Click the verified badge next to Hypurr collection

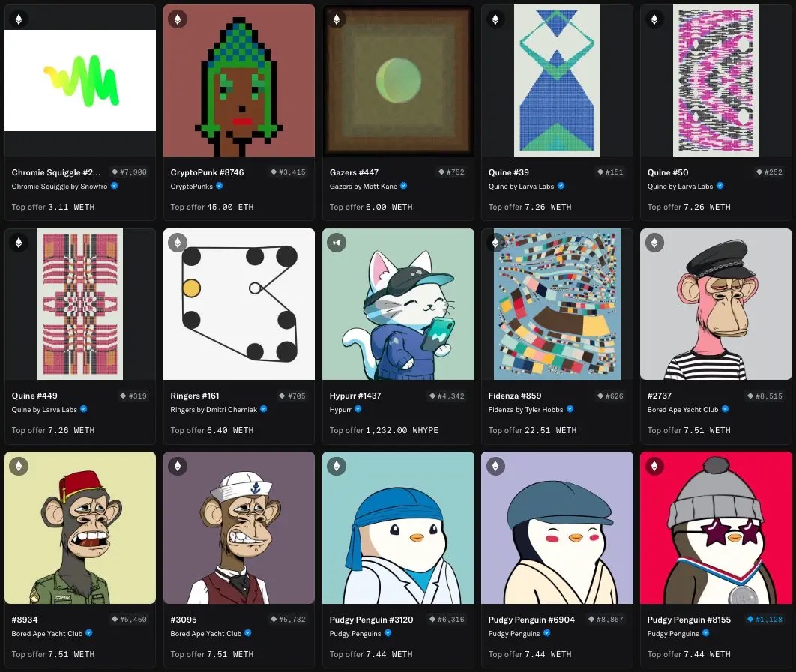pyautogui.click(x=358, y=409)
